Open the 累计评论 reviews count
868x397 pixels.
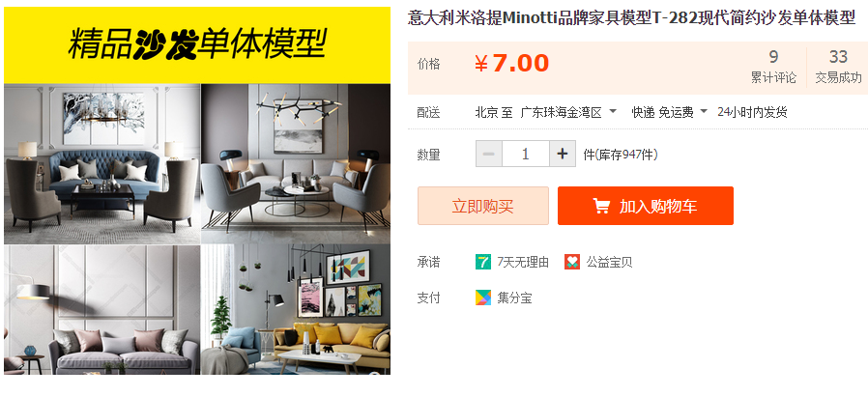coord(773,67)
